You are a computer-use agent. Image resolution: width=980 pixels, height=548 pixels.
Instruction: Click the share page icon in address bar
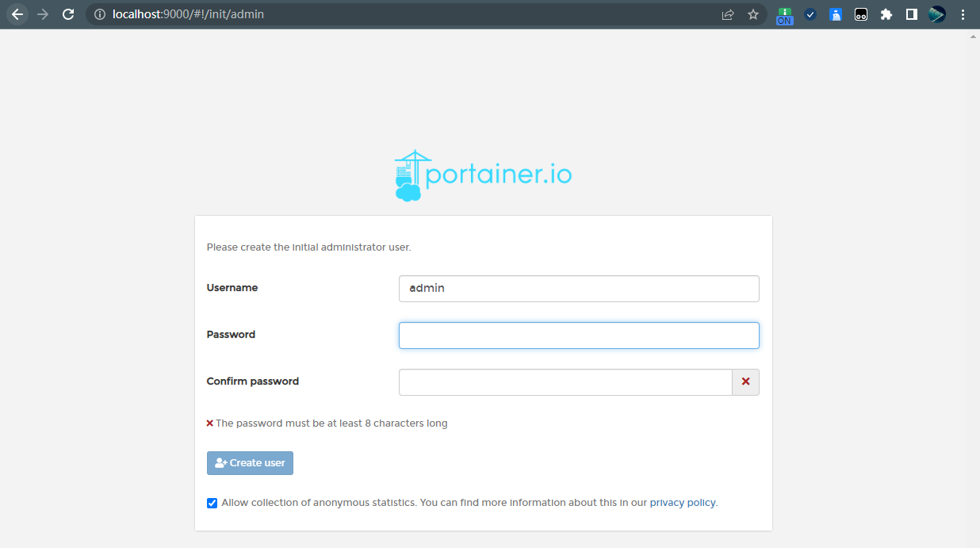point(728,14)
